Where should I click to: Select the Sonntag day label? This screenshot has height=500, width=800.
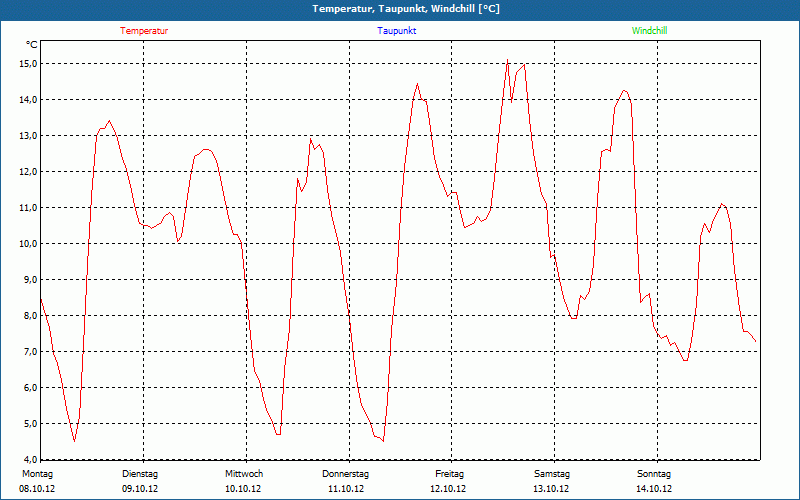[x=654, y=474]
